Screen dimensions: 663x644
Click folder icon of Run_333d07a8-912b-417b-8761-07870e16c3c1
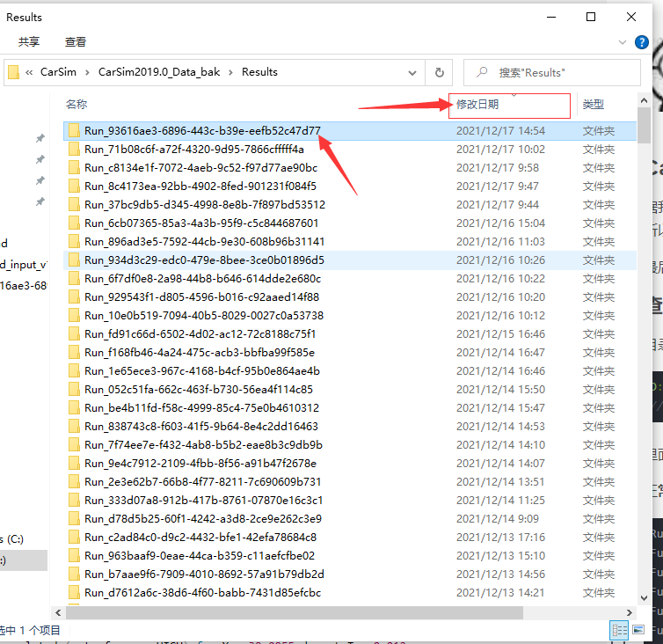click(74, 501)
